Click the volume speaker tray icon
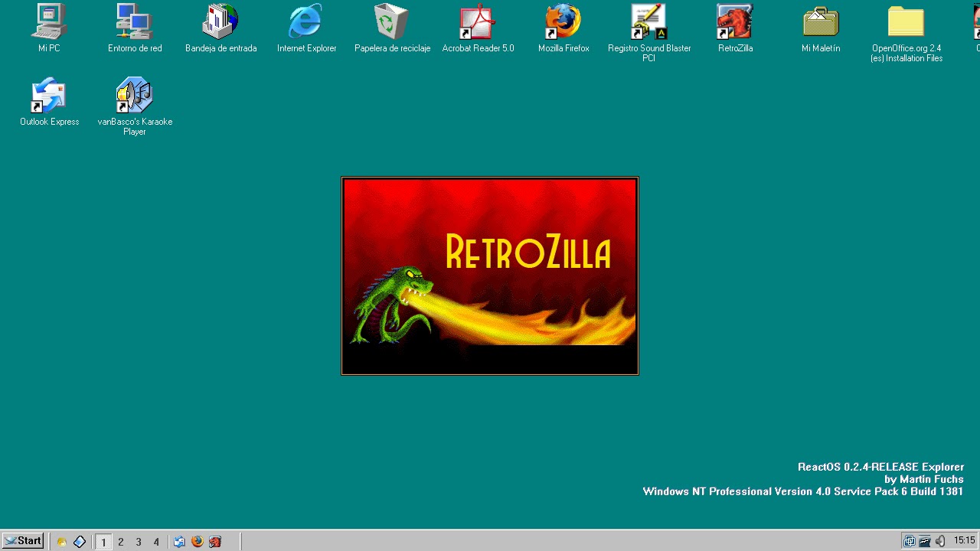 pyautogui.click(x=940, y=541)
